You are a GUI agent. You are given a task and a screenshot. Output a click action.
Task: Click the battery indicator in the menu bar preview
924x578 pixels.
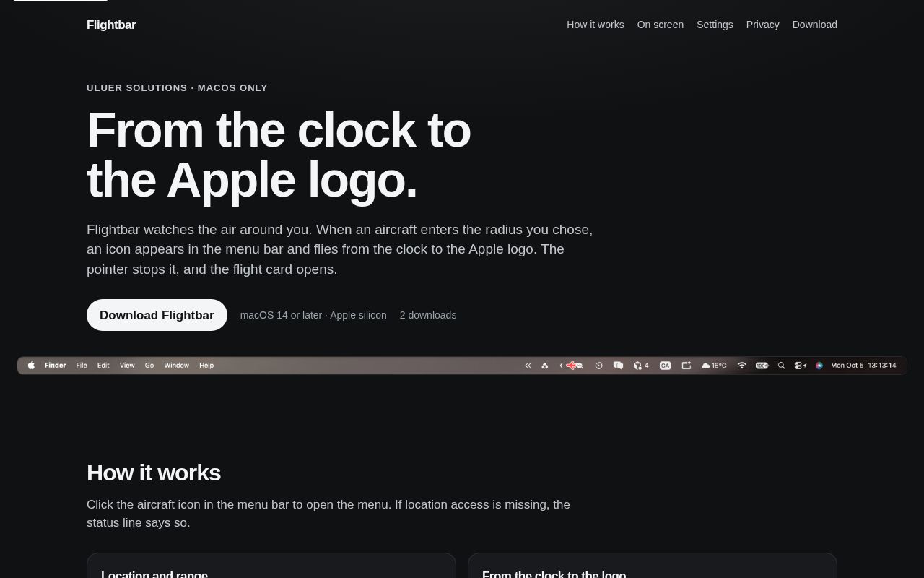coord(762,366)
